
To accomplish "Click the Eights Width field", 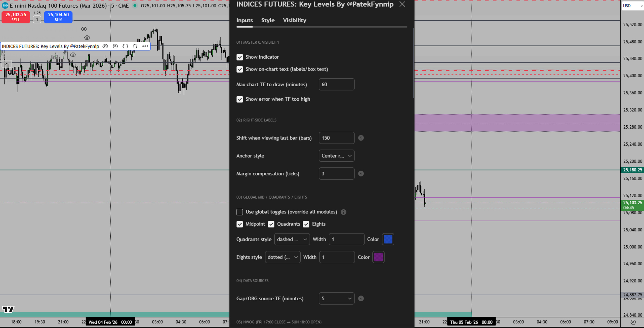I will [337, 257].
